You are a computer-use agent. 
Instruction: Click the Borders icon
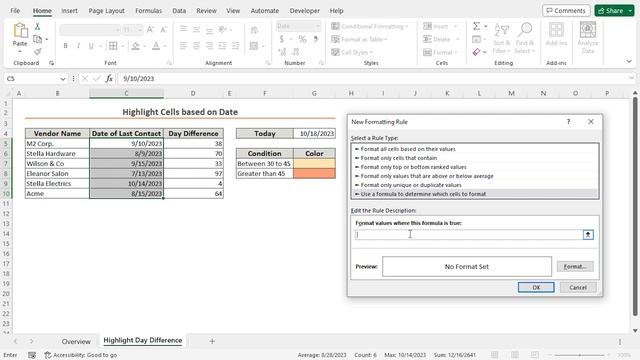click(x=113, y=46)
